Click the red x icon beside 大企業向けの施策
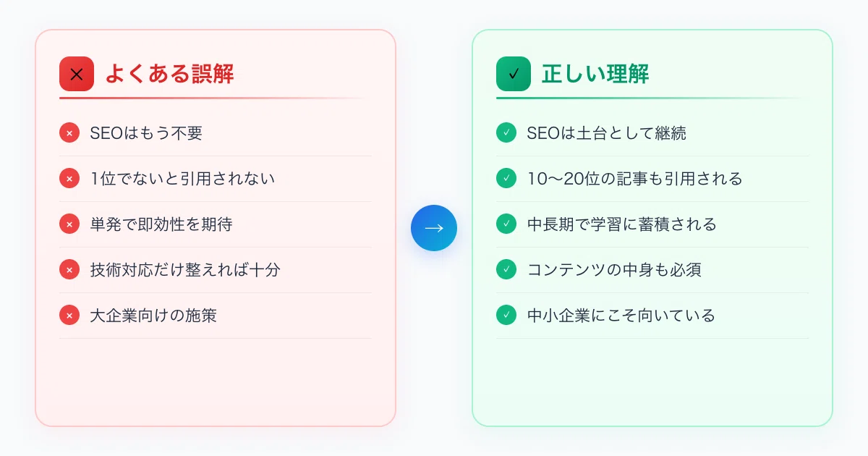 69,316
